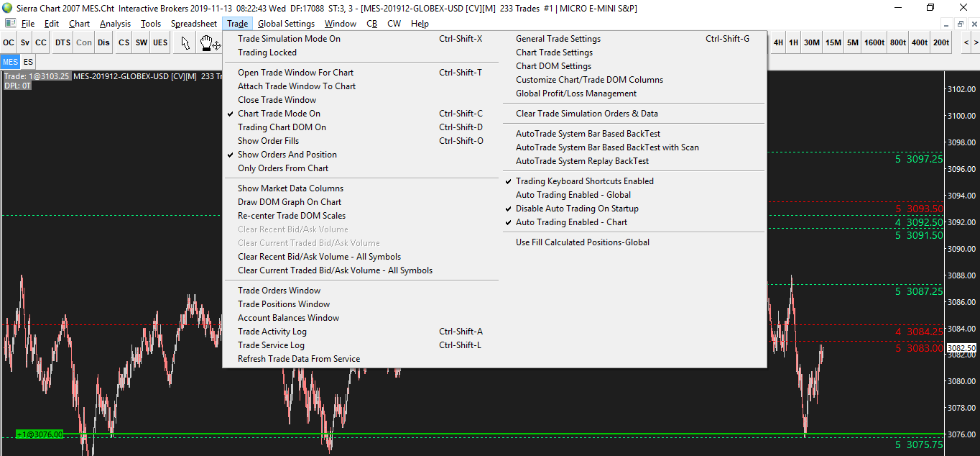Click the UES toolbar button
Viewport: 980px width, 456px height.
160,42
